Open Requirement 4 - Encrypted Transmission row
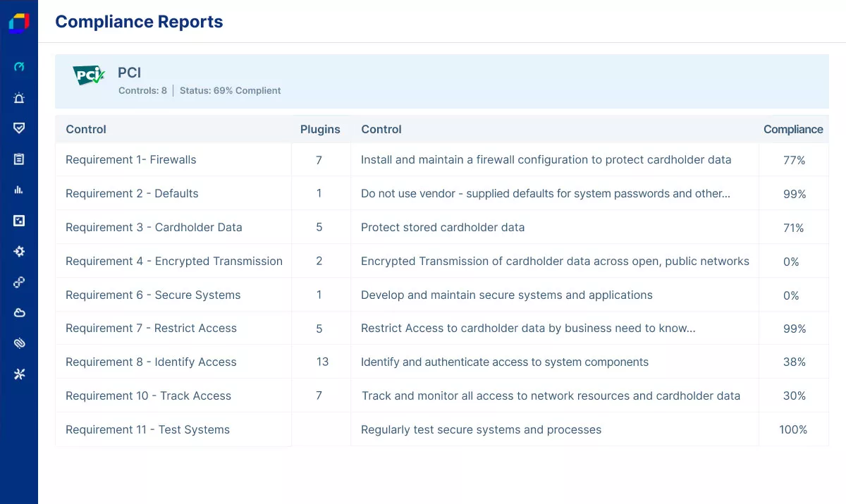 point(442,261)
